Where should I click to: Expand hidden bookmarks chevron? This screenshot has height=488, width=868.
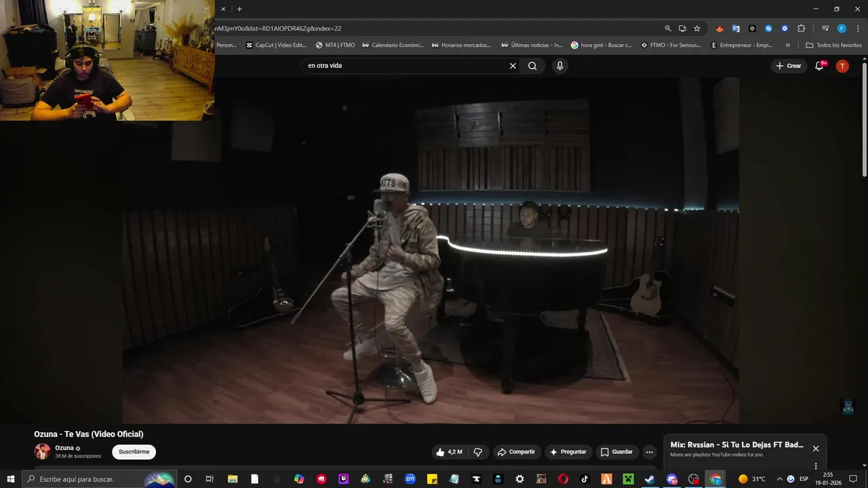787,45
